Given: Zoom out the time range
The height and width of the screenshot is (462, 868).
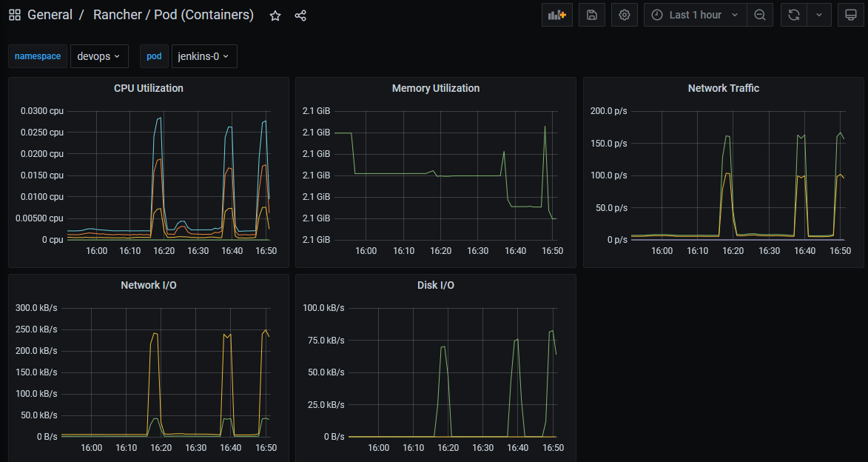Looking at the screenshot, I should (760, 15).
